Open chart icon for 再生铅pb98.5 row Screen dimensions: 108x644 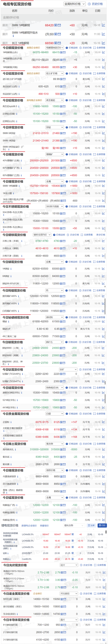(103, 106)
